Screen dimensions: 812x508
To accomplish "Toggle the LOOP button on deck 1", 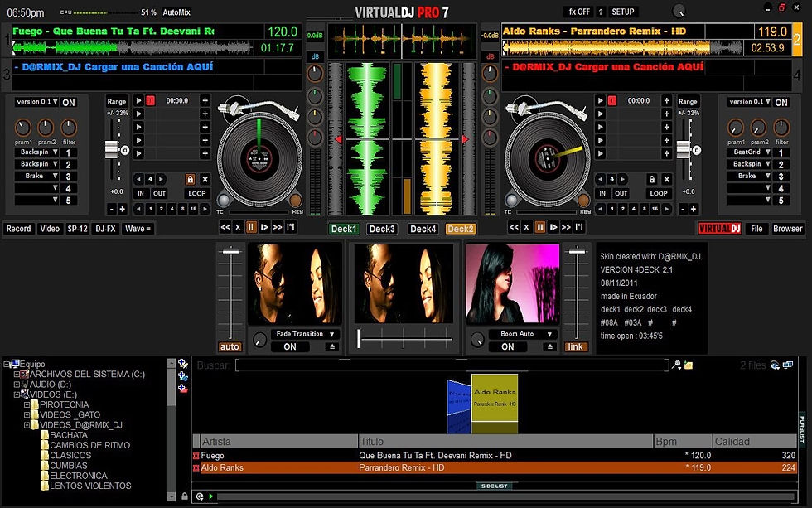I will point(197,193).
